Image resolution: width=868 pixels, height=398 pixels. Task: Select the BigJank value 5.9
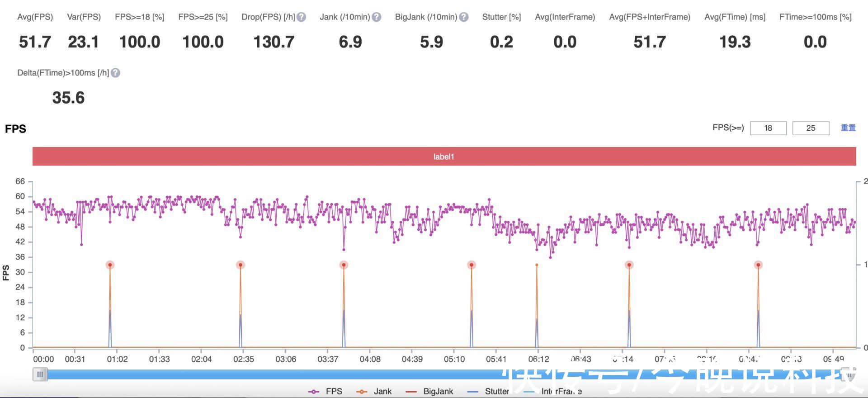[431, 42]
